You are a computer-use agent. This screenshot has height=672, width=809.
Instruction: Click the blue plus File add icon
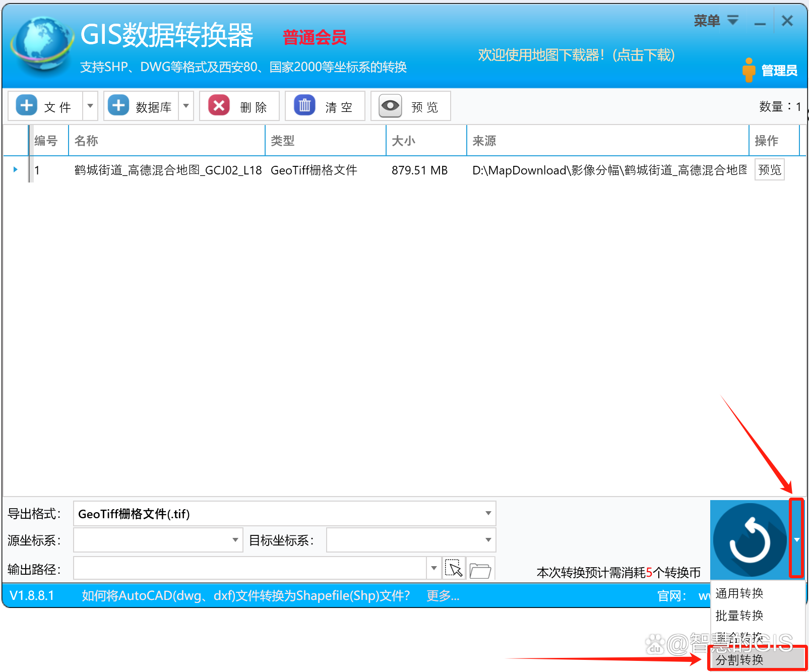27,106
